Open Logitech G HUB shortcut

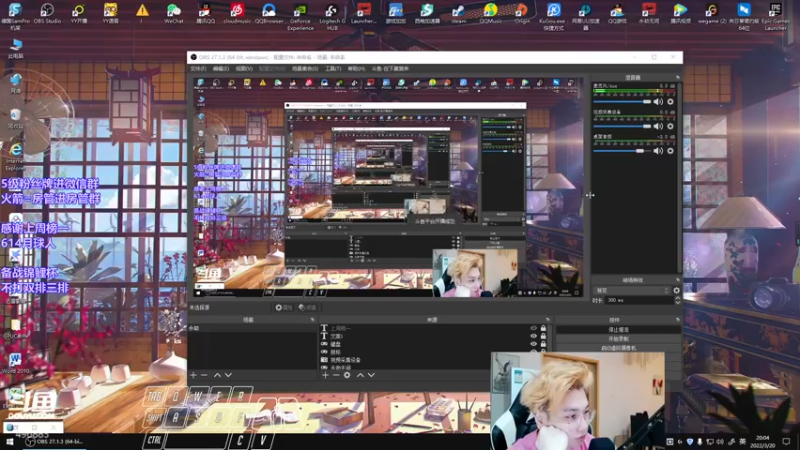click(332, 16)
